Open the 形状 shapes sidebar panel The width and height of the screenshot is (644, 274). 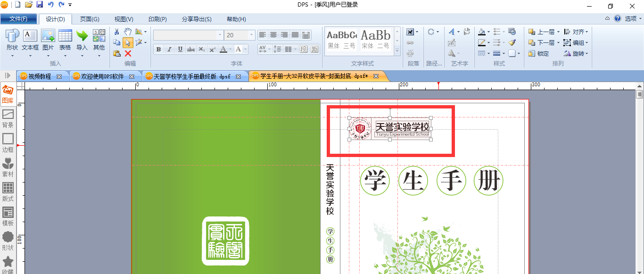point(8,241)
